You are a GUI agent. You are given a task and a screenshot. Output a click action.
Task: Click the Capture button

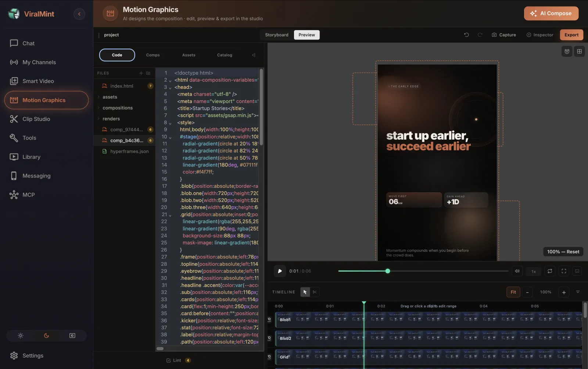[x=504, y=35]
